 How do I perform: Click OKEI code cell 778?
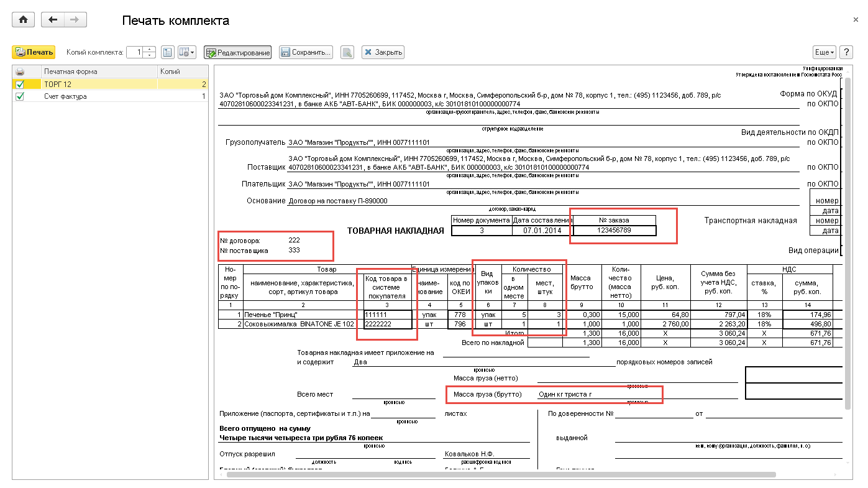[x=460, y=315]
